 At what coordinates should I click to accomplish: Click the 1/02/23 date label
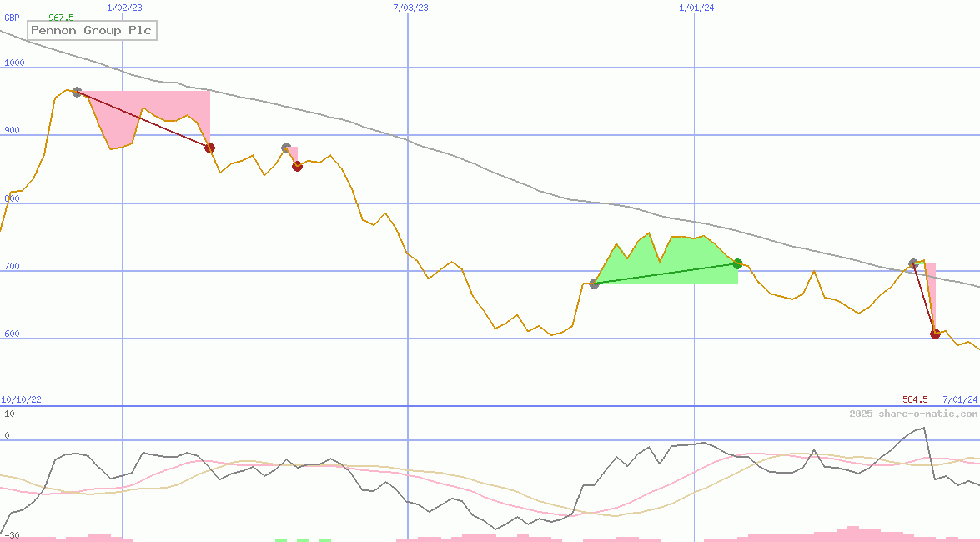[x=125, y=8]
